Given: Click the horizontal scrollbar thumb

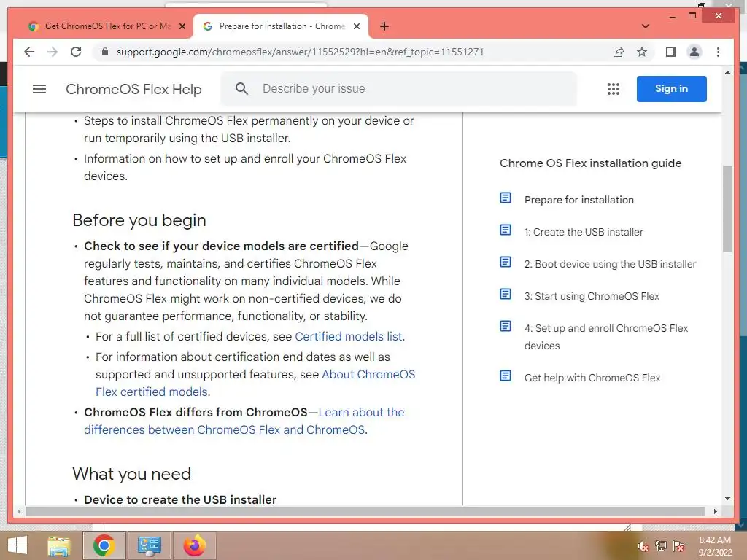Looking at the screenshot, I should [x=365, y=511].
